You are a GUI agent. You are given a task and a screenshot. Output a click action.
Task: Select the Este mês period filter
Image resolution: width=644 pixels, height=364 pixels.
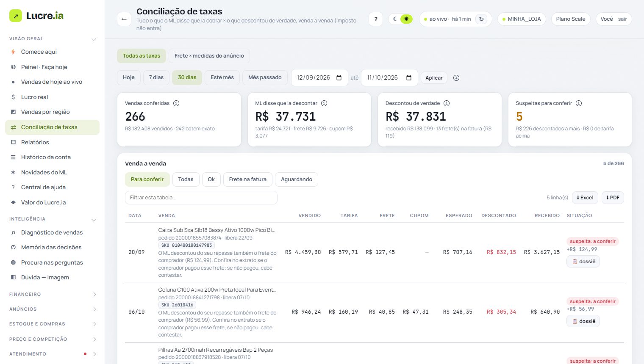222,77
